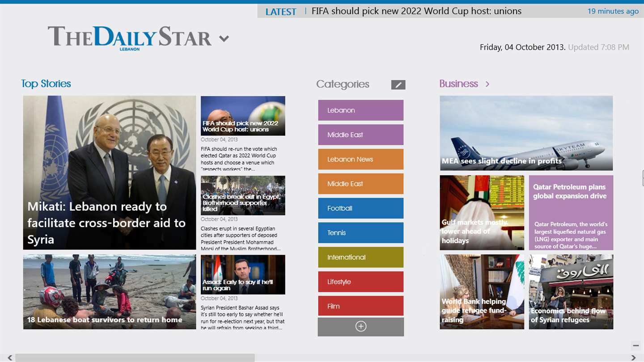The height and width of the screenshot is (362, 644).
Task: Open the Business section heading
Action: 458,84
